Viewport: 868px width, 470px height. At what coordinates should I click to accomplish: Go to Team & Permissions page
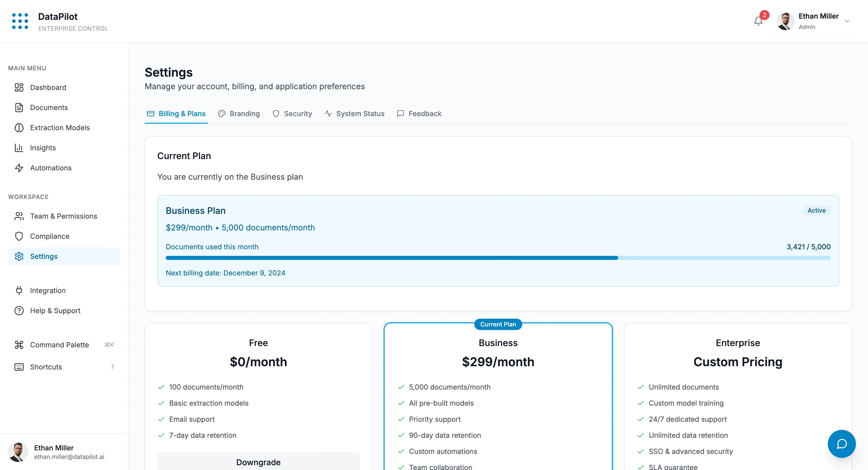pyautogui.click(x=63, y=216)
